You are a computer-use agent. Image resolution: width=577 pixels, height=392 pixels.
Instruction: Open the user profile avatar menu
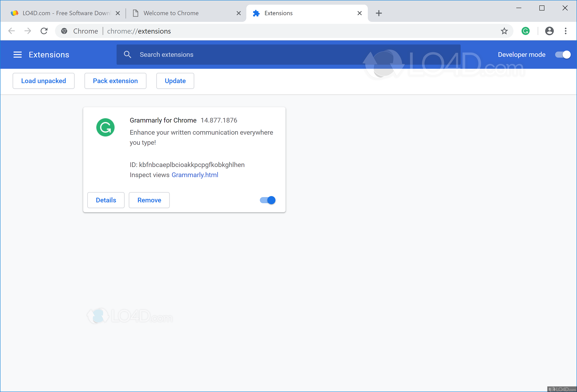pos(549,31)
